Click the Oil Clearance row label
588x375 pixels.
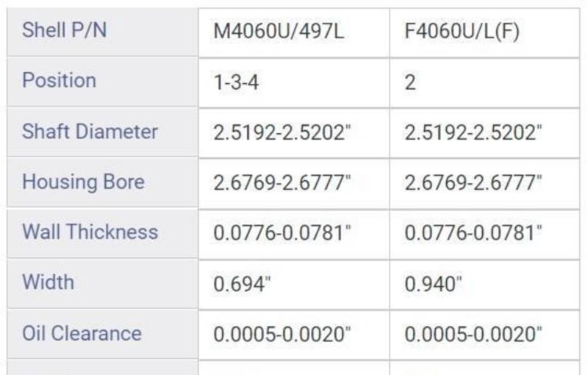(x=82, y=333)
